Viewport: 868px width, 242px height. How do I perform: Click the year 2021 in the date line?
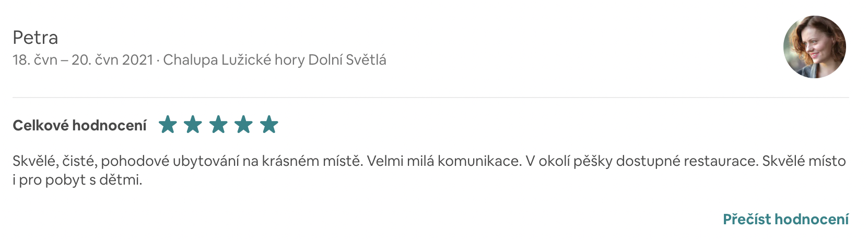tap(137, 60)
